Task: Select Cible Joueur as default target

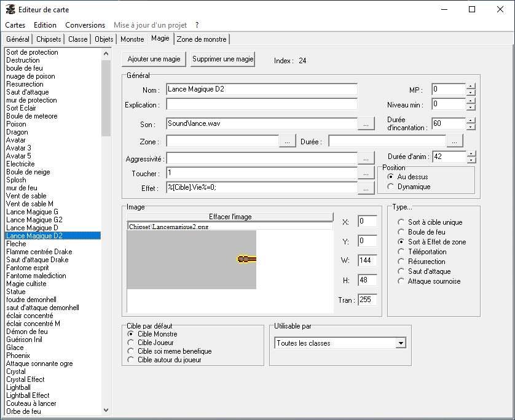Action: 130,343
